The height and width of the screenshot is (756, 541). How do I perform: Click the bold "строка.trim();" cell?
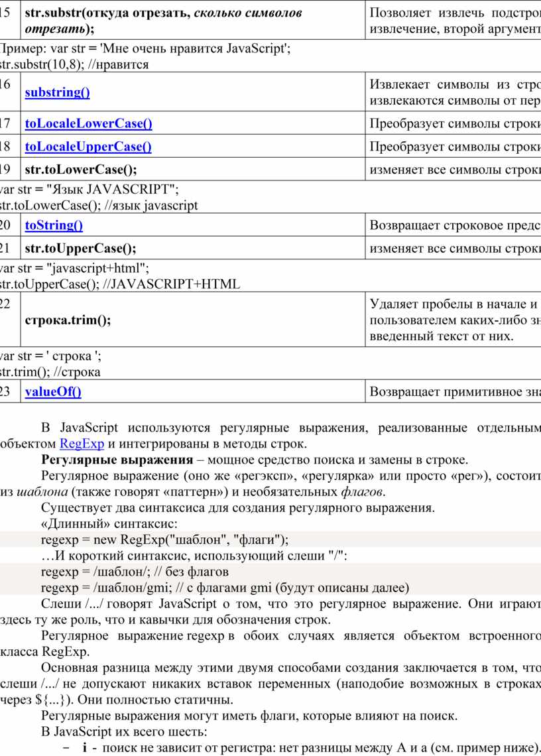pos(193,320)
